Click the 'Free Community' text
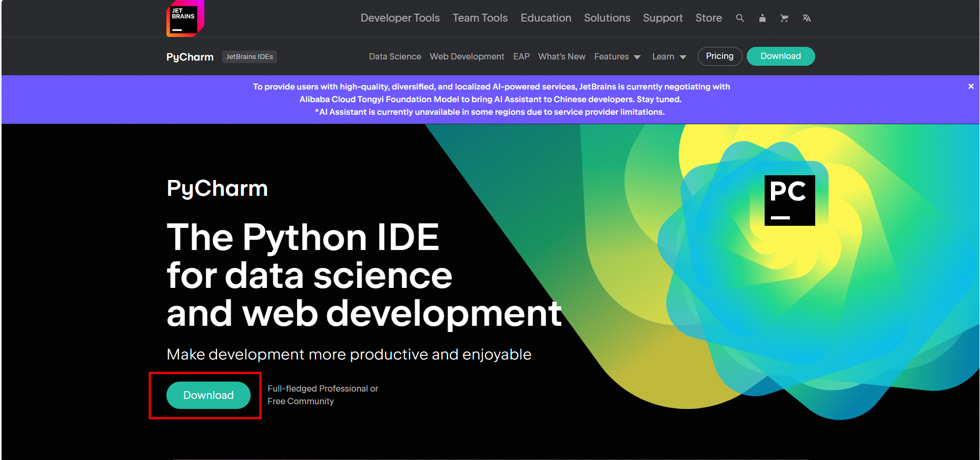This screenshot has width=980, height=460. tap(301, 401)
